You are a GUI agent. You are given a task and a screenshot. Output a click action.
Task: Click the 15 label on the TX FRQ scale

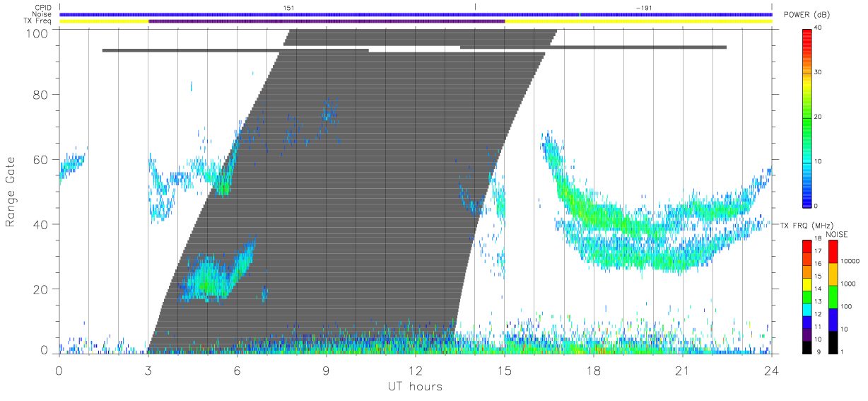click(x=818, y=276)
